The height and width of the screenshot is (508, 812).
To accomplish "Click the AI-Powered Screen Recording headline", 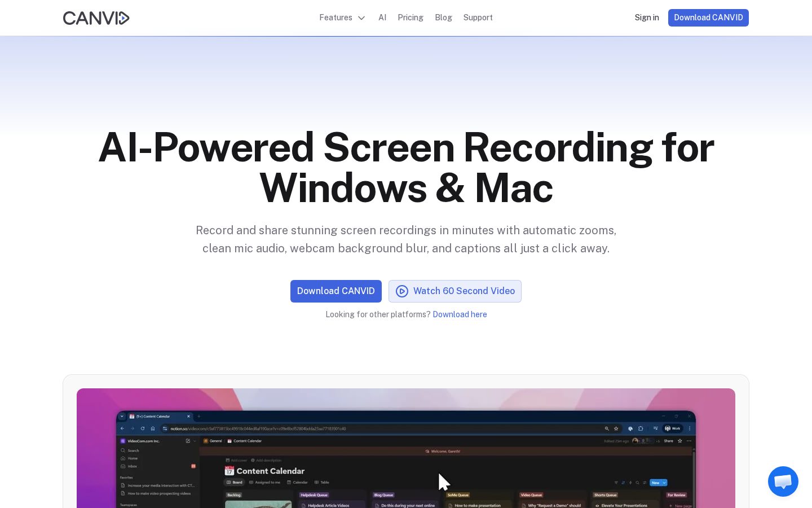I will point(406,167).
